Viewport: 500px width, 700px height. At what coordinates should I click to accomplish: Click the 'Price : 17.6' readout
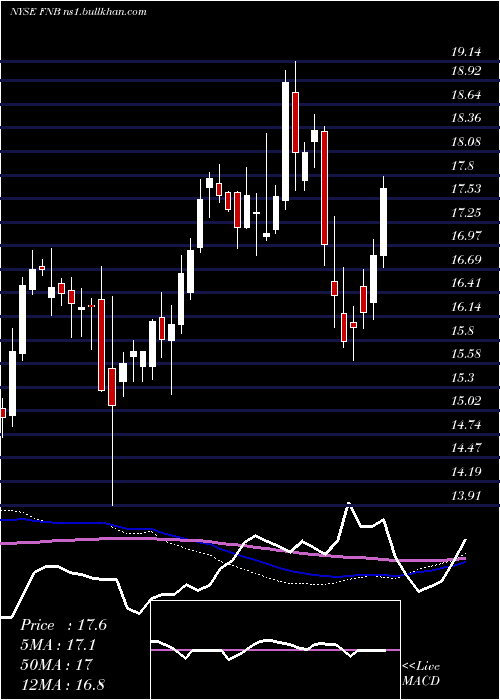pyautogui.click(x=63, y=625)
